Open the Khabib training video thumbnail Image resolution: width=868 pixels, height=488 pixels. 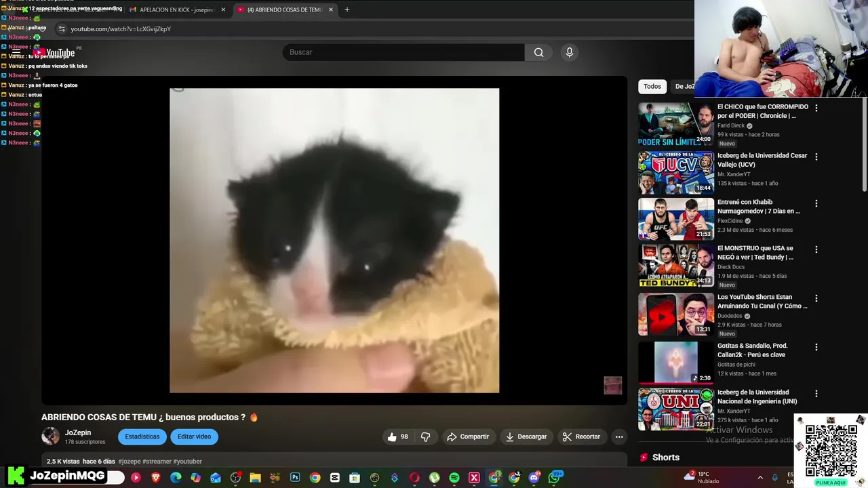pyautogui.click(x=675, y=219)
